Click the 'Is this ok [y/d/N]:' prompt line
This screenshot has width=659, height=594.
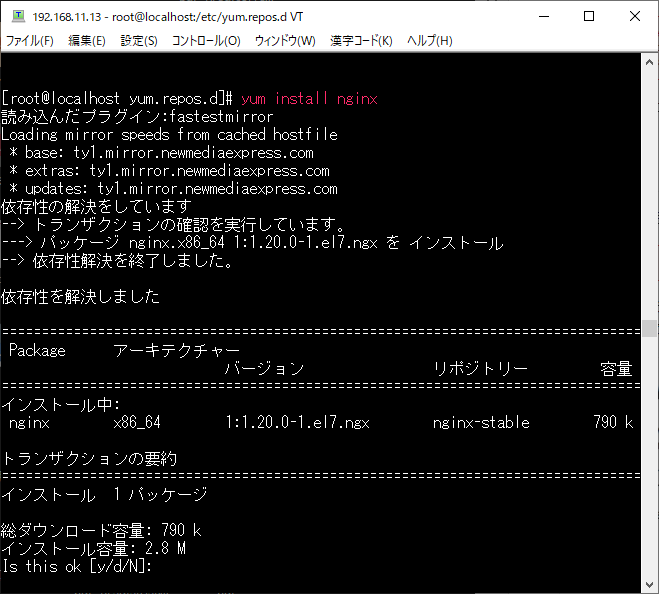click(77, 567)
